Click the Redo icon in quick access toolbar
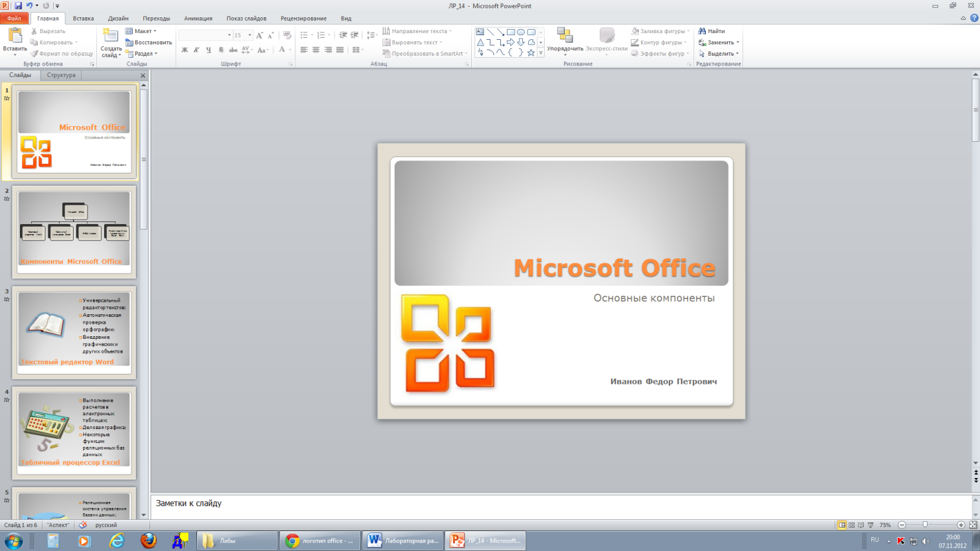Image resolution: width=980 pixels, height=551 pixels. coord(46,5)
